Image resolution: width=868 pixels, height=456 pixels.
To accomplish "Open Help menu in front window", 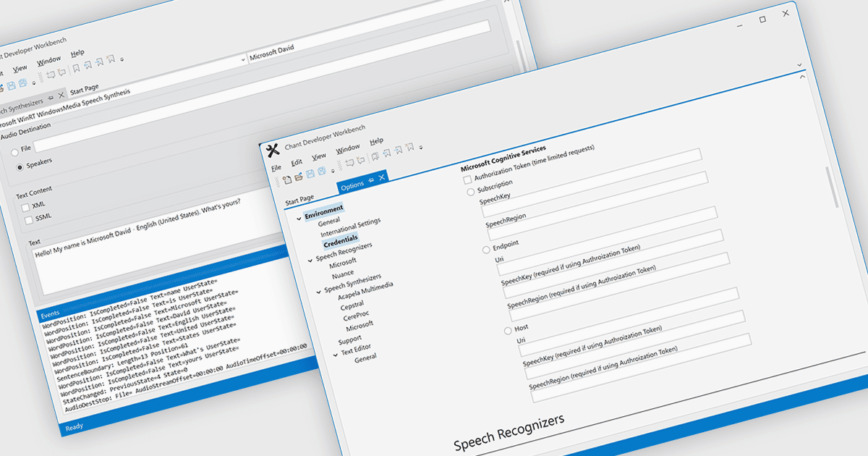I will tap(376, 141).
